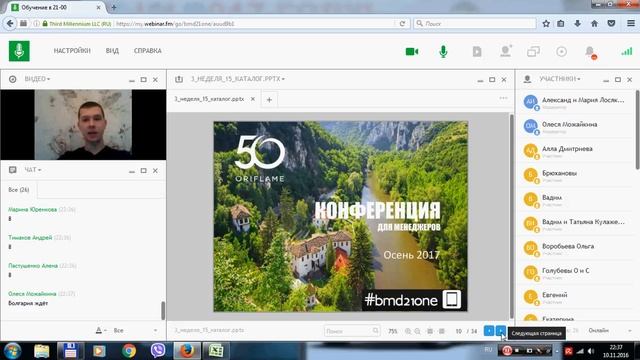
Task: Click the slide vertical scrollbar
Action: click(511, 216)
